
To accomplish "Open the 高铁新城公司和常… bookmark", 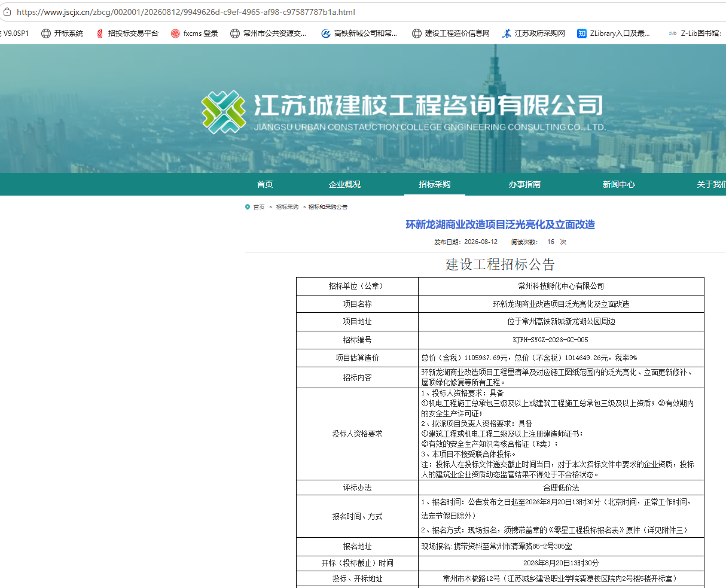I will (359, 33).
